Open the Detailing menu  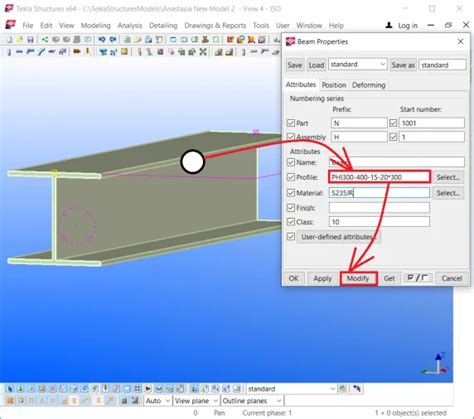(163, 25)
